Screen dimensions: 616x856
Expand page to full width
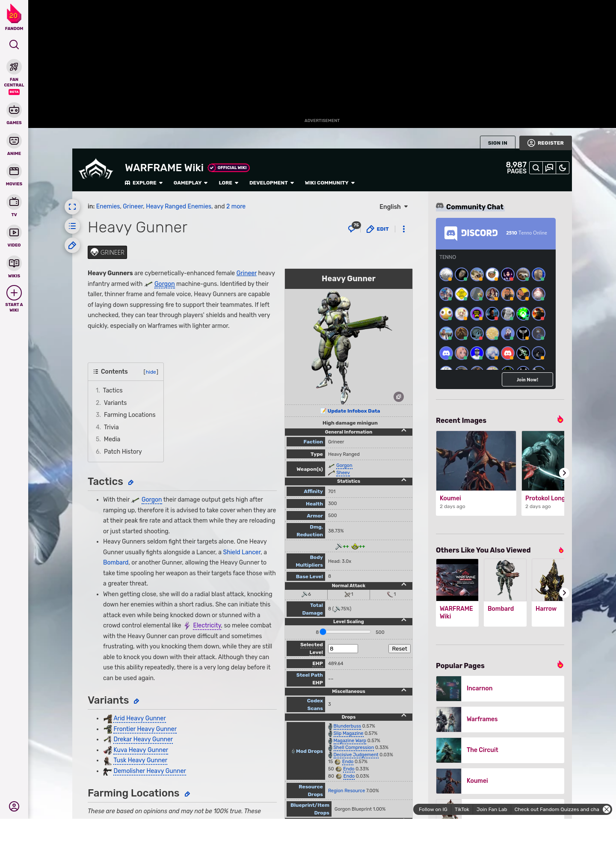click(72, 207)
